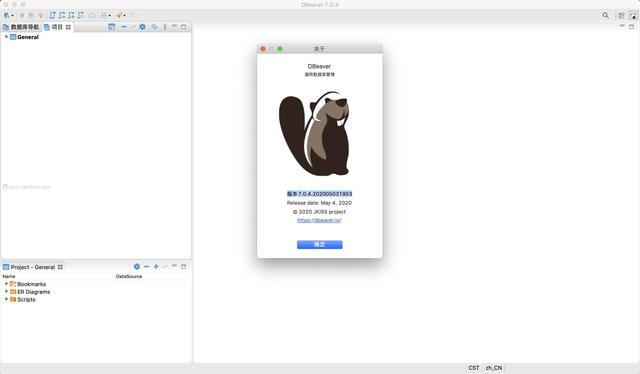
Task: Close the 项目 tab via its X
Action: 68,27
